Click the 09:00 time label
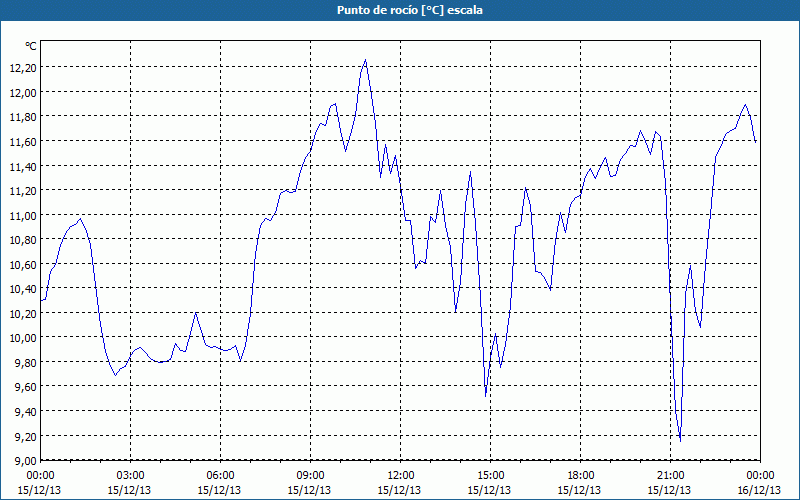This screenshot has height=500, width=800. [310, 475]
